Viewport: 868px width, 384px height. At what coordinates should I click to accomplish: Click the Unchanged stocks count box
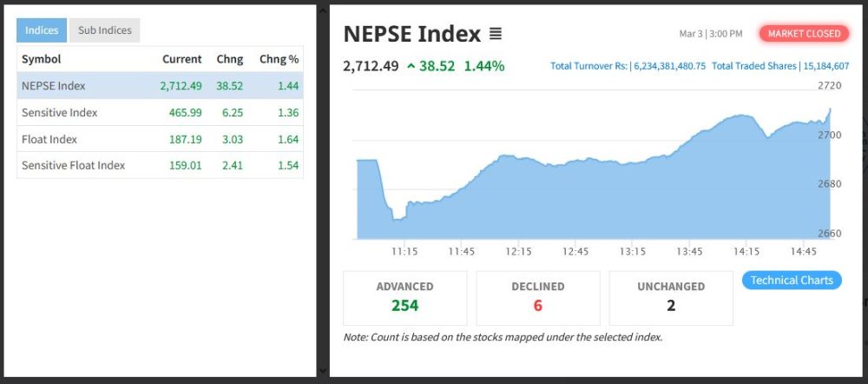coord(671,297)
